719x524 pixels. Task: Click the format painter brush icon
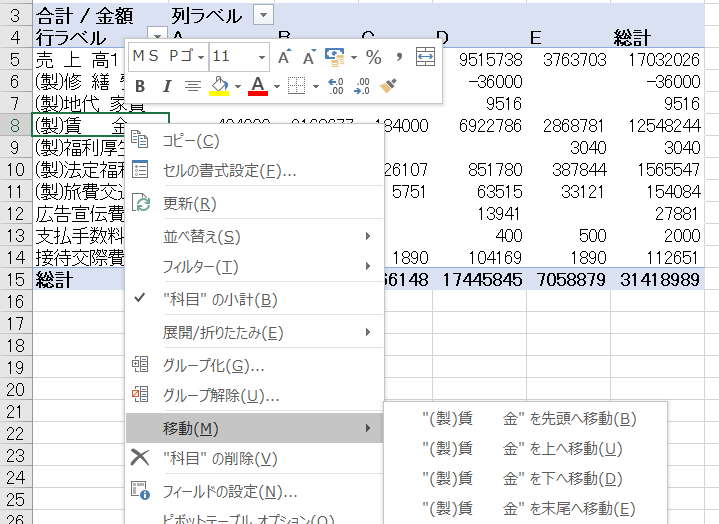[x=389, y=87]
